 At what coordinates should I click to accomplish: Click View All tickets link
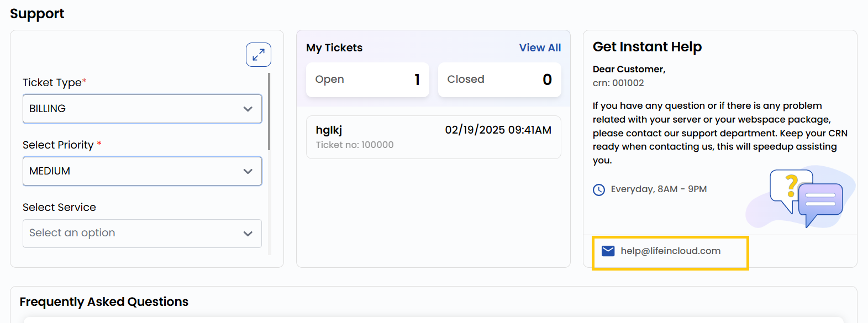click(x=540, y=48)
